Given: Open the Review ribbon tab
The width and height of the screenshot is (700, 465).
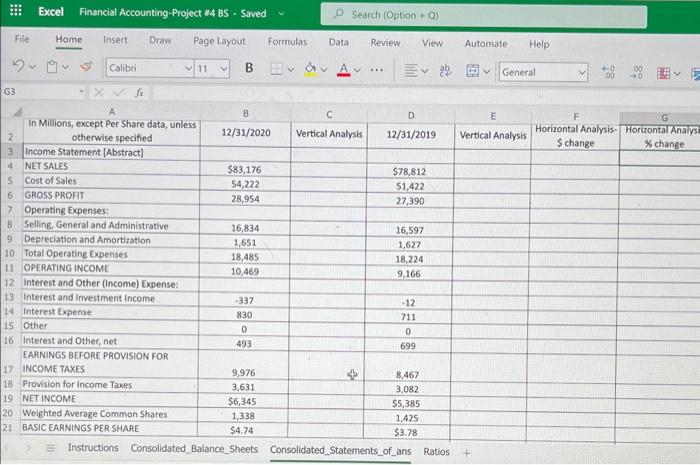Looking at the screenshot, I should [x=385, y=43].
